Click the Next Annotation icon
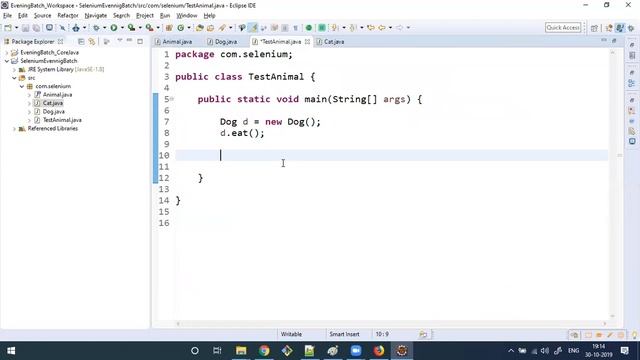 335,28
